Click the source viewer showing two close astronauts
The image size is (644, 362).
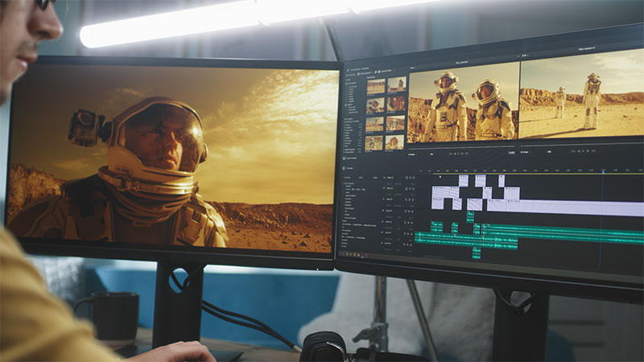pyautogui.click(x=464, y=103)
